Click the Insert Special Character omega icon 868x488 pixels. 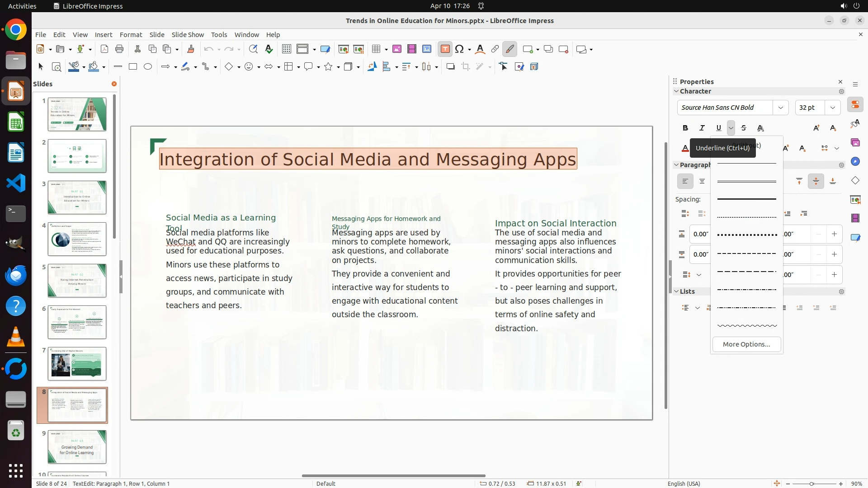459,49
